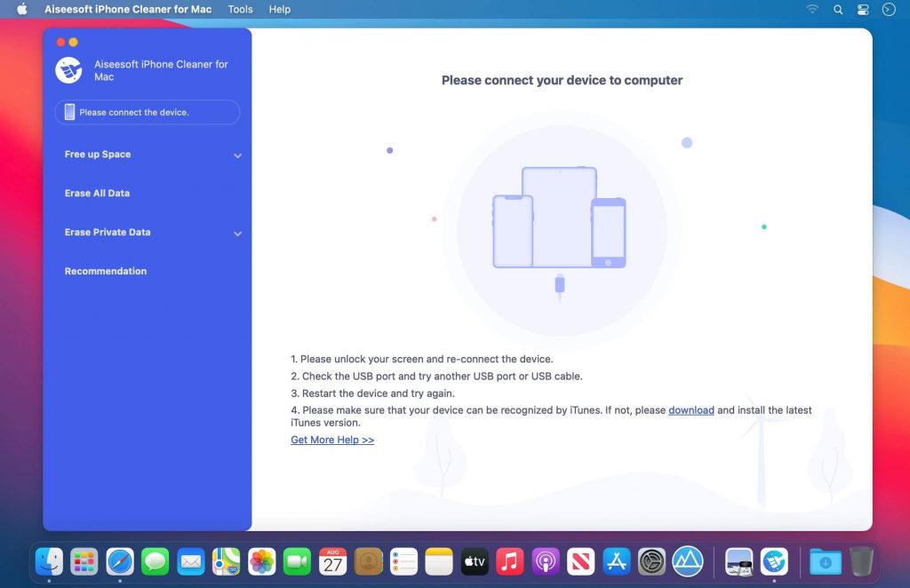Image resolution: width=910 pixels, height=588 pixels.
Task: Open the Get More Help link
Action: [331, 440]
